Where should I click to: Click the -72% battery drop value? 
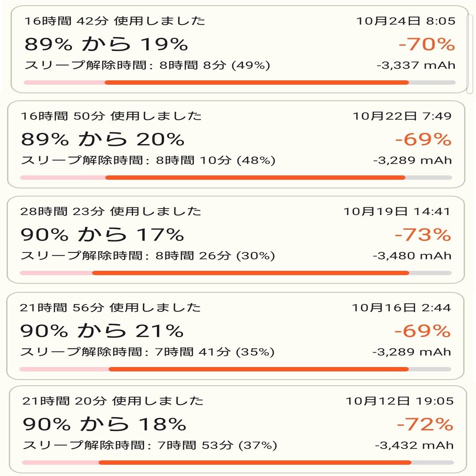pos(425,424)
